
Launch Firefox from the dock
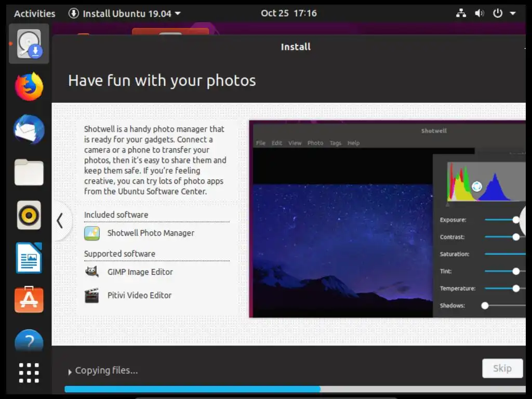[x=29, y=87]
